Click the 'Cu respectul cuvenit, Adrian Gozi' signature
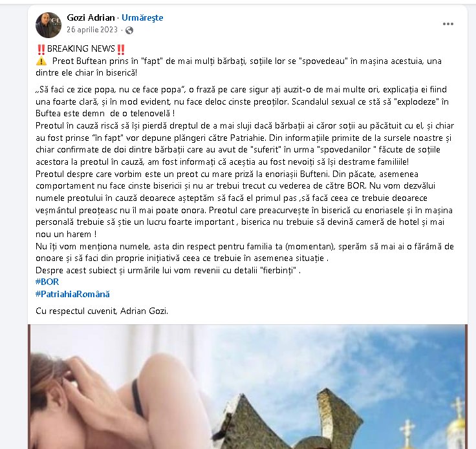476x449 pixels. tap(102, 311)
